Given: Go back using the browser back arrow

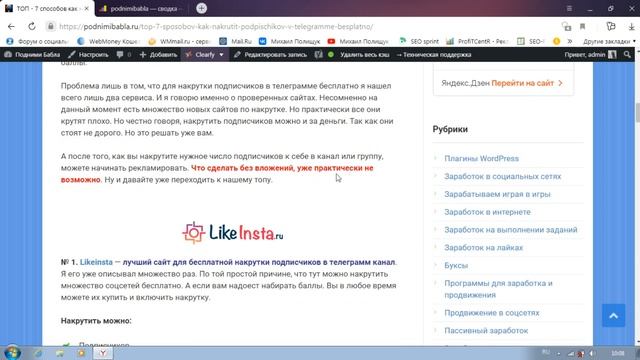Looking at the screenshot, I should point(11,27).
